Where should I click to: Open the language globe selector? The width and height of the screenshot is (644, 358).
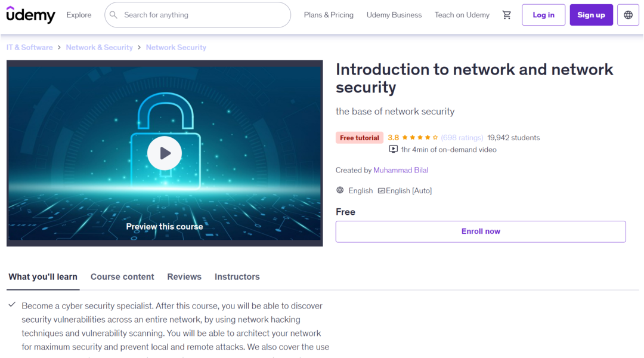coord(628,15)
